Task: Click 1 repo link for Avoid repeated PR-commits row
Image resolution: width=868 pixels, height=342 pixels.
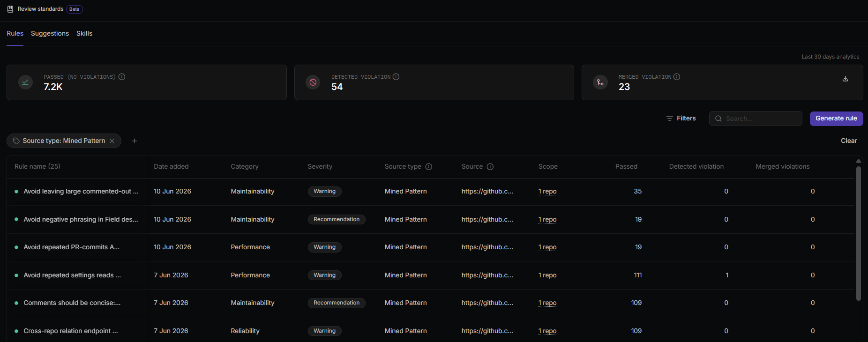Action: [x=547, y=247]
